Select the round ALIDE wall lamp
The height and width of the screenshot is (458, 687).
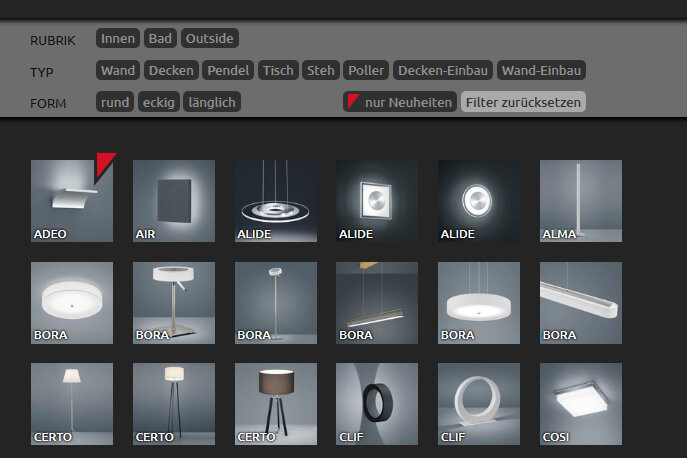[479, 201]
